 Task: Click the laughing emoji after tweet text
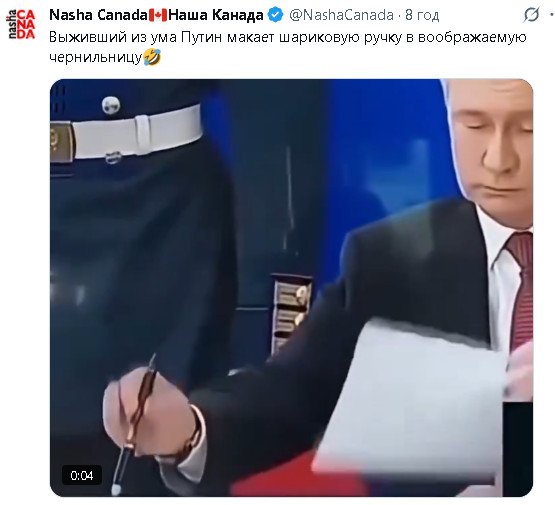click(x=152, y=57)
